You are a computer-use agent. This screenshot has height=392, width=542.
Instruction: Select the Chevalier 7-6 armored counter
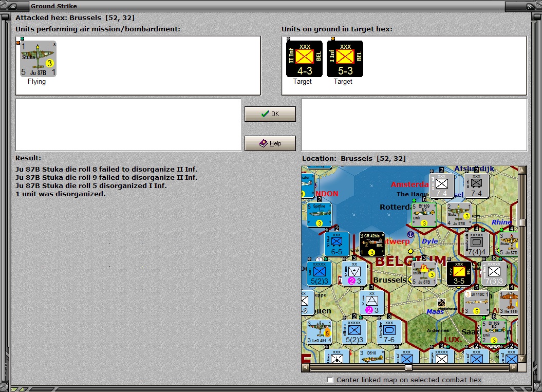[389, 332]
